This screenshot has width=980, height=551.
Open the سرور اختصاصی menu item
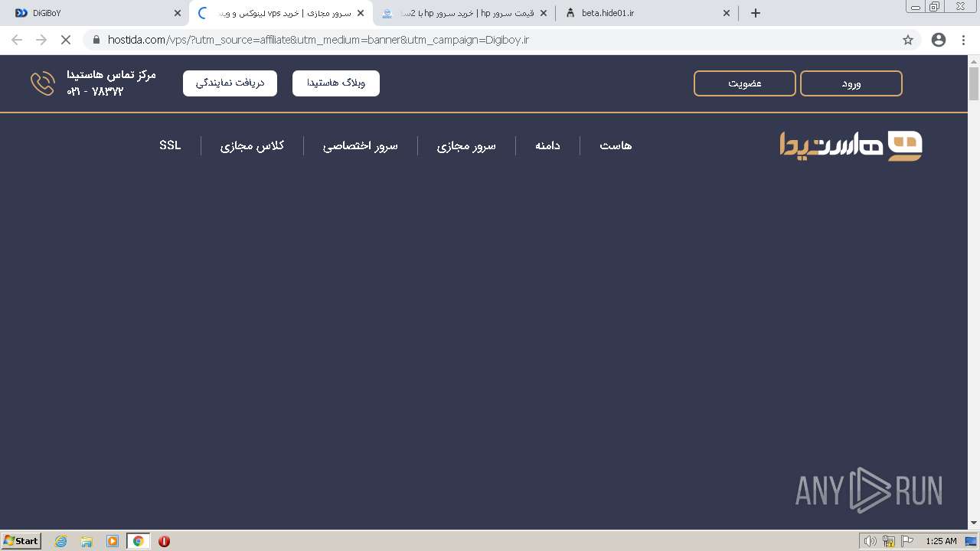tap(361, 145)
